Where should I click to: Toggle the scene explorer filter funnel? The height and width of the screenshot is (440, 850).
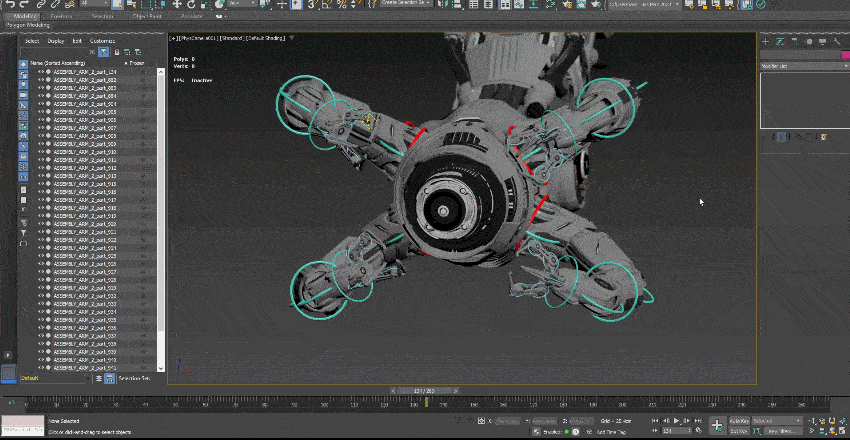click(104, 52)
